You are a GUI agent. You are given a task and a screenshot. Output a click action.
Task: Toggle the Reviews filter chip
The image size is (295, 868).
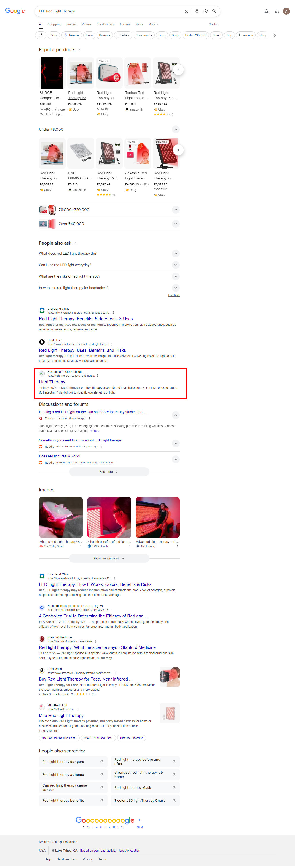(x=104, y=35)
